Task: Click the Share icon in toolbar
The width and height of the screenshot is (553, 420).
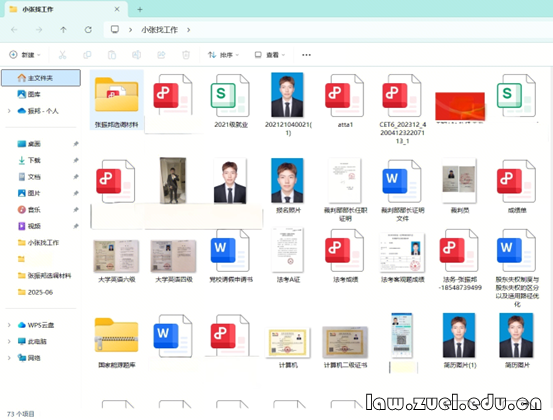Action: pyautogui.click(x=161, y=55)
